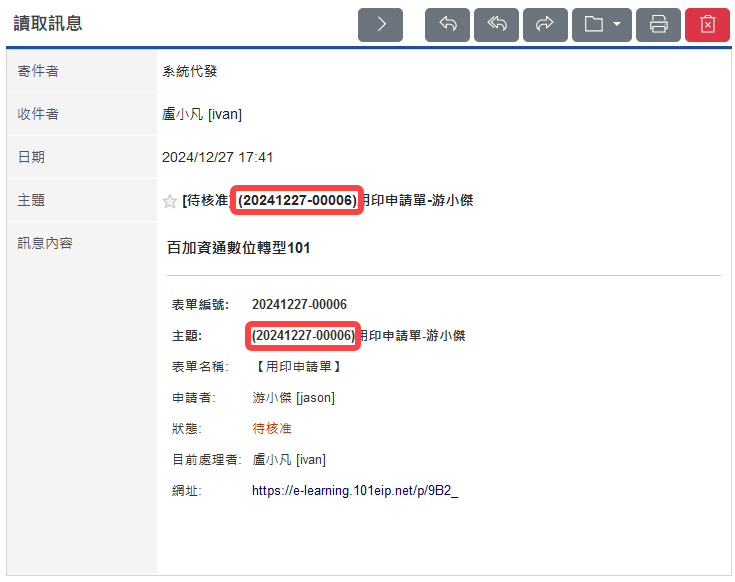
Task: Click the 表單名稱: label
Action: 200,366
